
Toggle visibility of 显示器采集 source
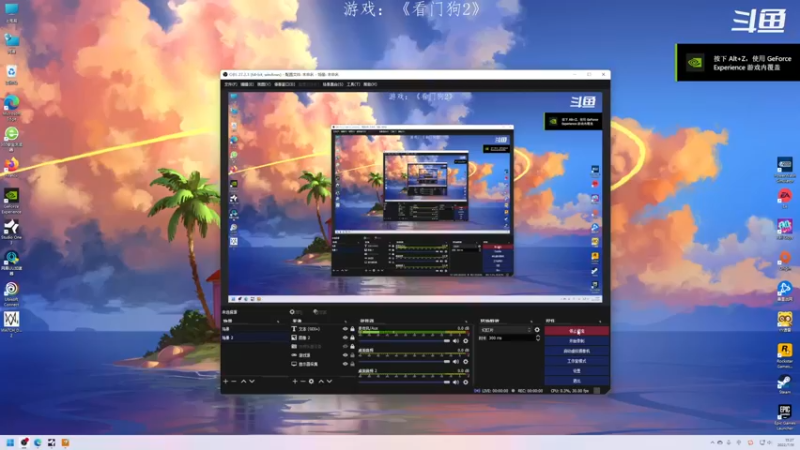[x=345, y=364]
